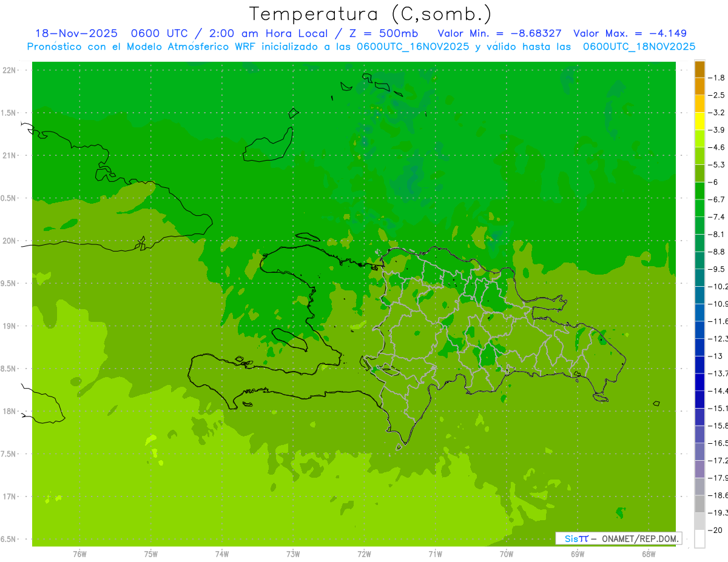Select the gold swatch between -2.5 and -3.2
The width and height of the screenshot is (728, 562).
click(x=699, y=104)
